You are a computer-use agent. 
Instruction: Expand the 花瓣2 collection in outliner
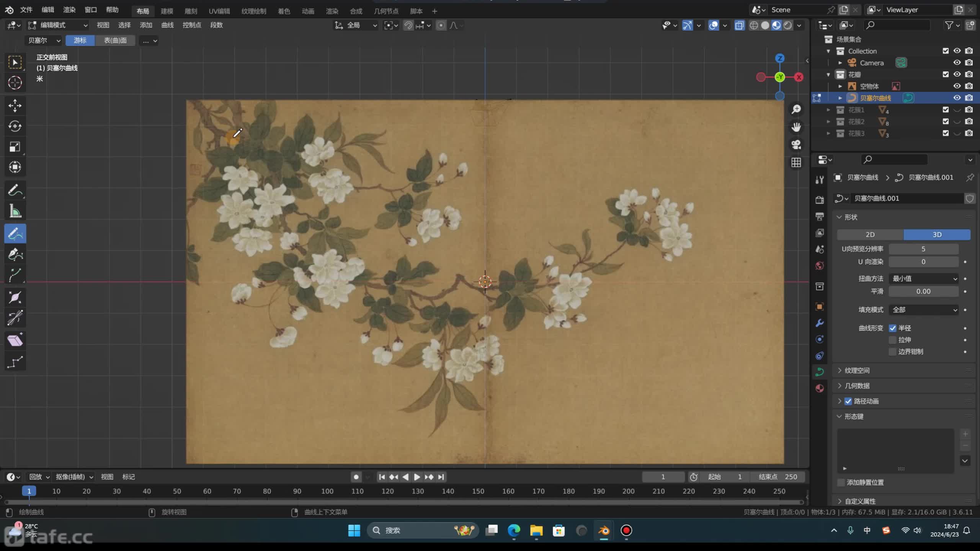pyautogui.click(x=828, y=122)
